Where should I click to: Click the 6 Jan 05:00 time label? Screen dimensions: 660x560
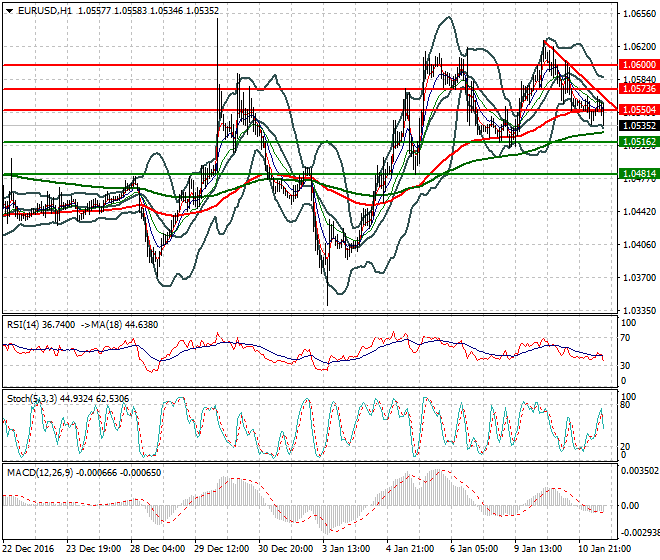[474, 549]
